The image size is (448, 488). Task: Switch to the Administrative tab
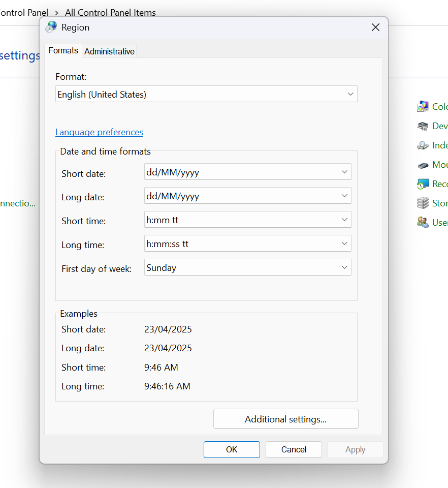(109, 51)
